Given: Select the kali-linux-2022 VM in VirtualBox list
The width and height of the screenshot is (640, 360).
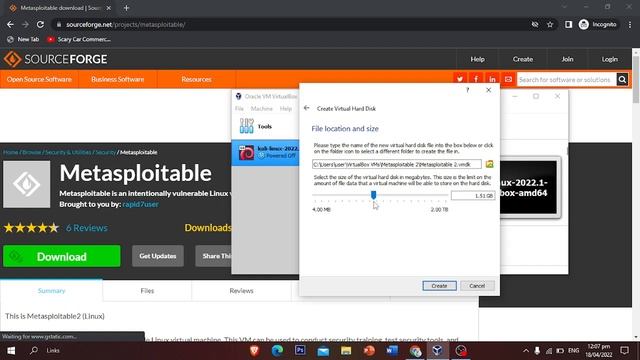Looking at the screenshot, I should pyautogui.click(x=265, y=152).
